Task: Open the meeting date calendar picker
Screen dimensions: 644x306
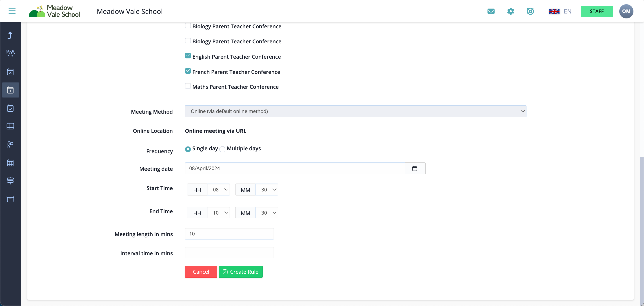Action: (x=415, y=168)
